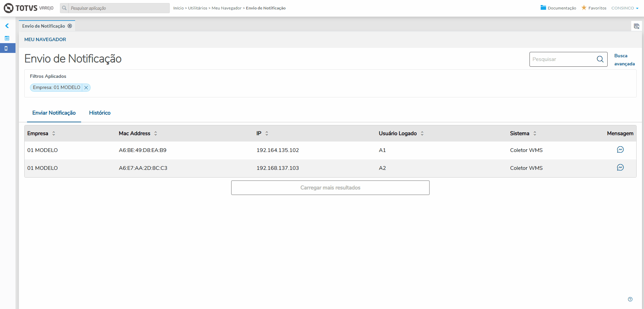Open the Favoritos link
This screenshot has width=644, height=309.
pos(597,8)
